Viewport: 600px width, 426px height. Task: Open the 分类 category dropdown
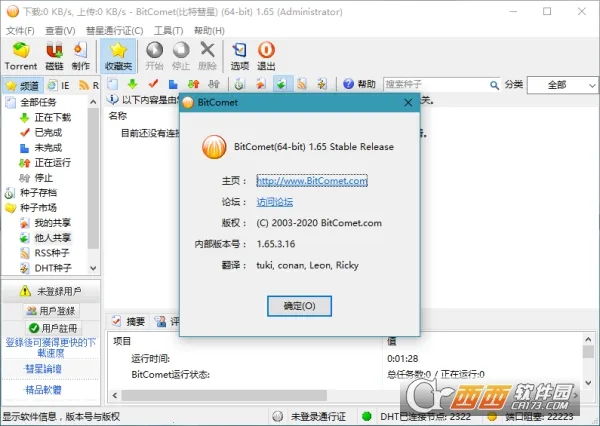(557, 85)
